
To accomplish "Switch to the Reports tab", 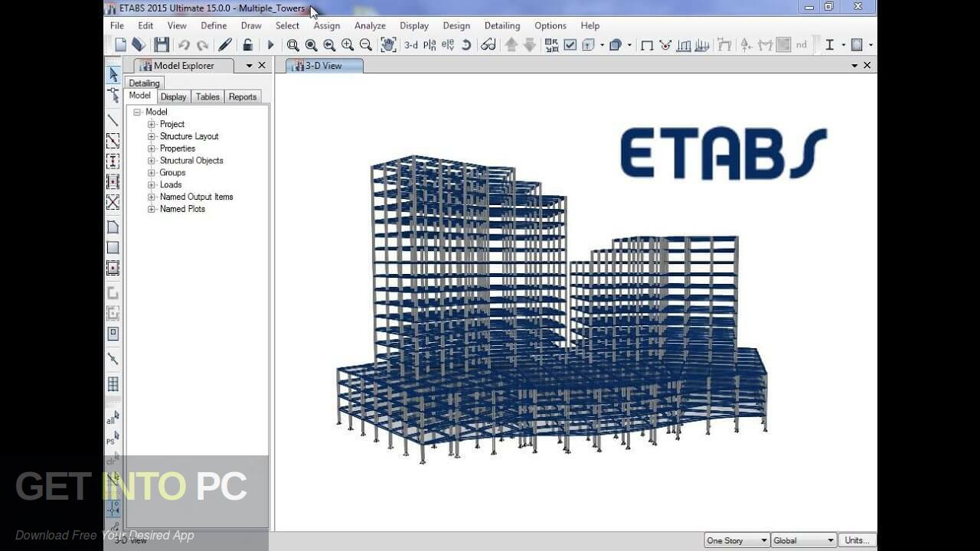I will point(243,96).
